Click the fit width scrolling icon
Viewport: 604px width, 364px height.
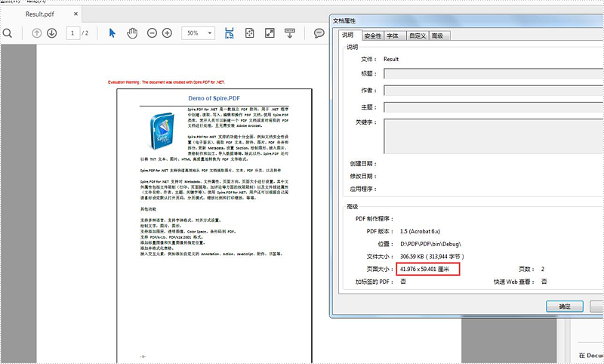230,33
